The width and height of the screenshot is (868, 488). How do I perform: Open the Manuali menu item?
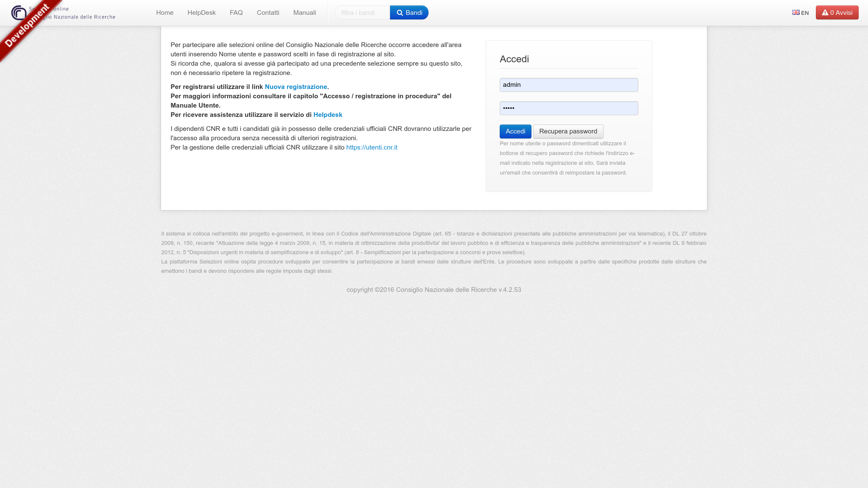pyautogui.click(x=304, y=13)
